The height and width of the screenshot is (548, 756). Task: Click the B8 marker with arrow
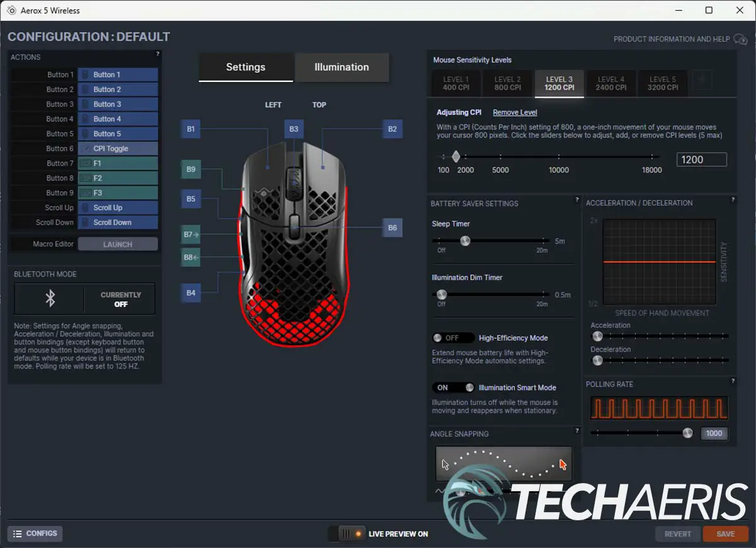pos(191,257)
